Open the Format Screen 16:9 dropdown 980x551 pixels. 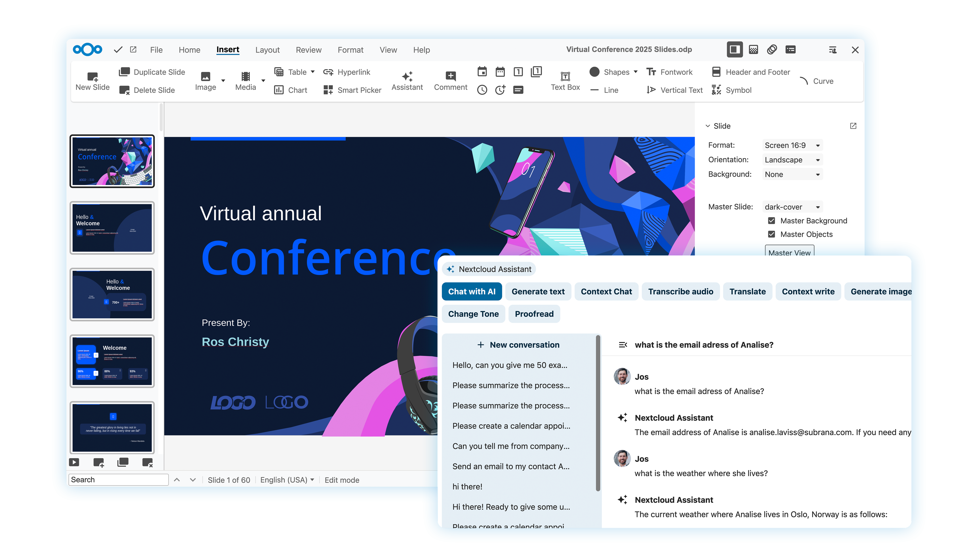point(792,145)
